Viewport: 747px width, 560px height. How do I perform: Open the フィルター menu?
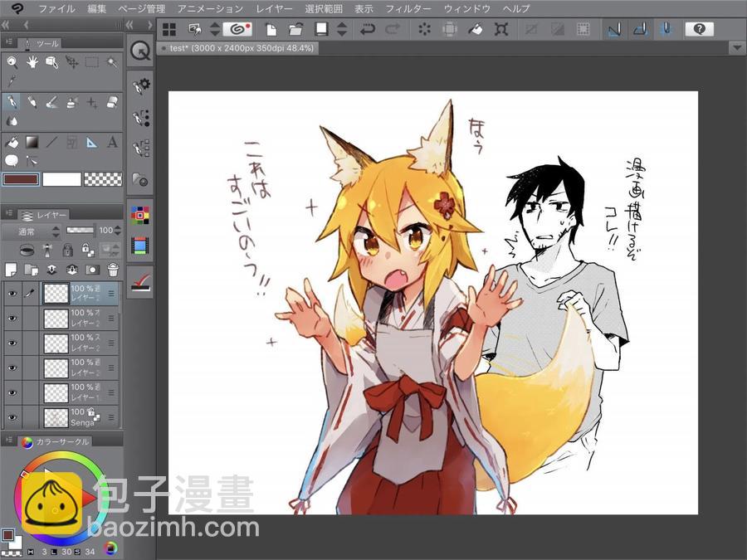[x=408, y=8]
